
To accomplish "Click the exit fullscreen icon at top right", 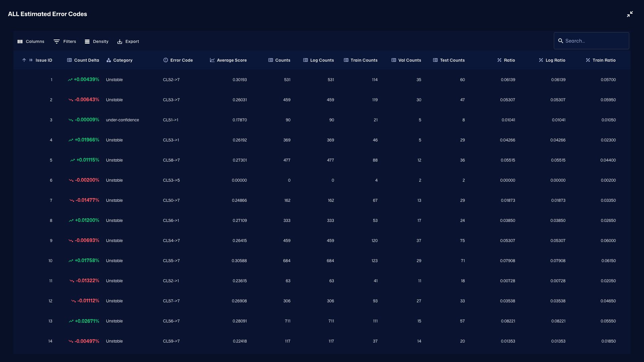I will [x=630, y=14].
